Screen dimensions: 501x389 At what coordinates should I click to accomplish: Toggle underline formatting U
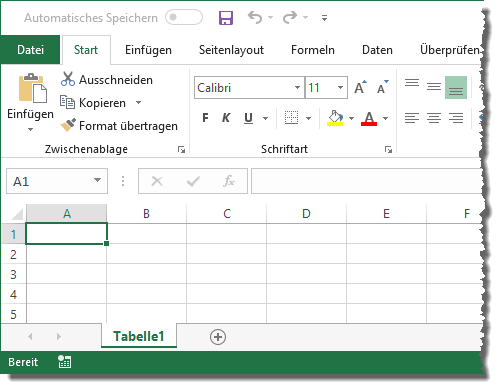tap(248, 118)
